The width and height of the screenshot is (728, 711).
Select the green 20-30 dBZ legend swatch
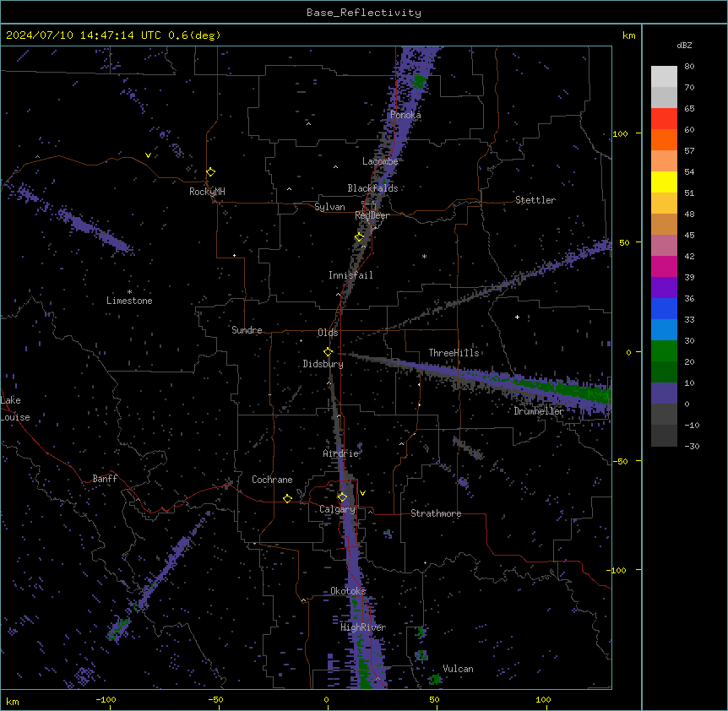tap(664, 351)
